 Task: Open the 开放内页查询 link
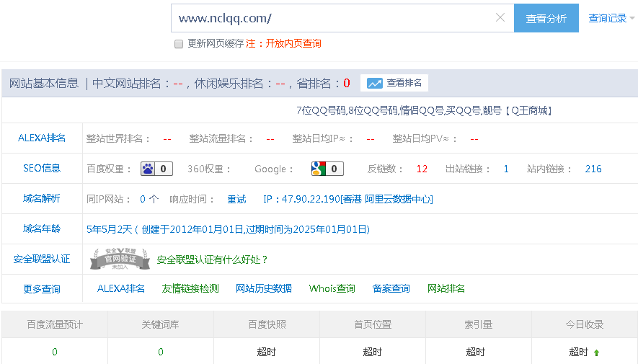point(293,44)
